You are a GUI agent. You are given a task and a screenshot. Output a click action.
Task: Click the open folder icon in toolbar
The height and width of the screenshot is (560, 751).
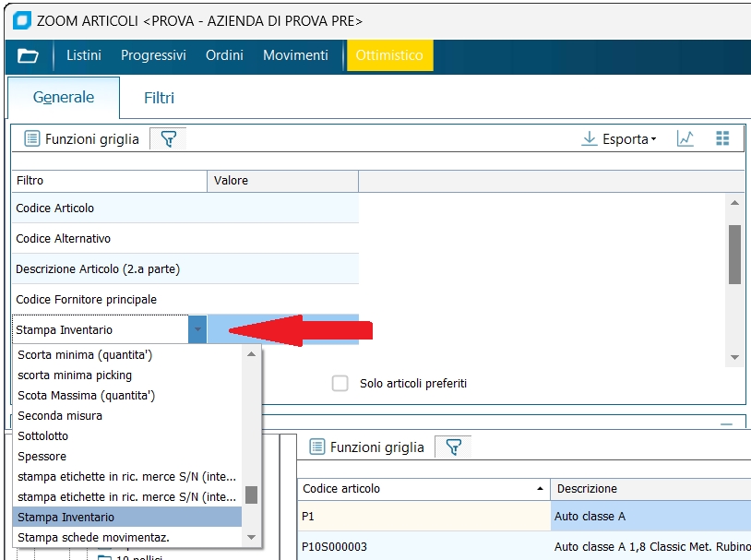(28, 55)
